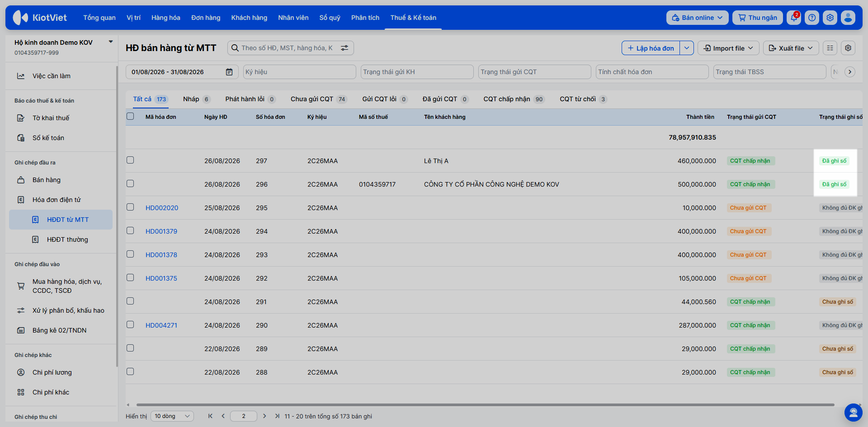Open the table column settings gear

click(x=848, y=48)
